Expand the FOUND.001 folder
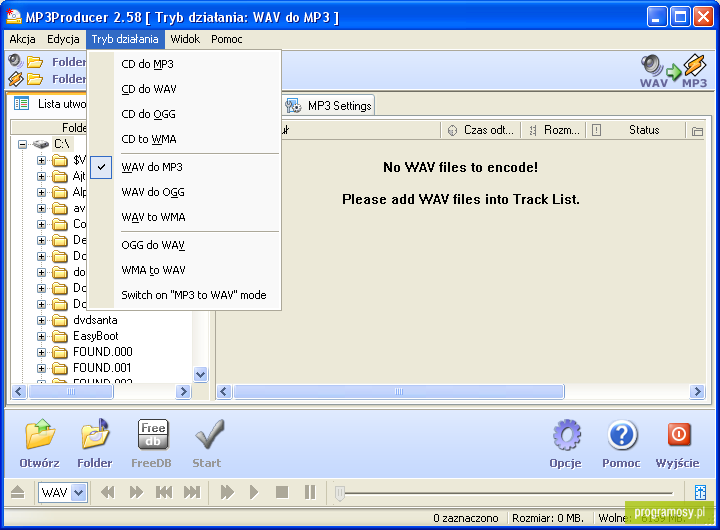This screenshot has width=720, height=530. coord(41,368)
